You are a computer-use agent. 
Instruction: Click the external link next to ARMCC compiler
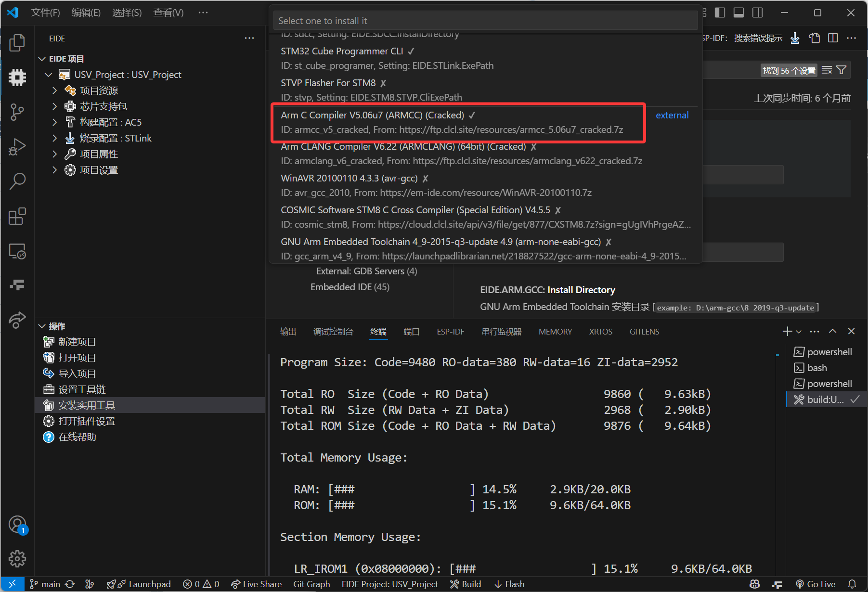(672, 115)
